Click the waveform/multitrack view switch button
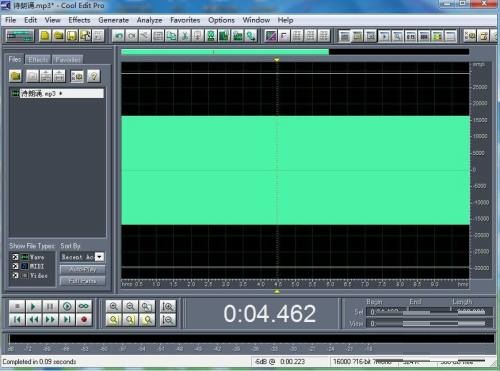The height and width of the screenshot is (371, 500). [x=20, y=36]
